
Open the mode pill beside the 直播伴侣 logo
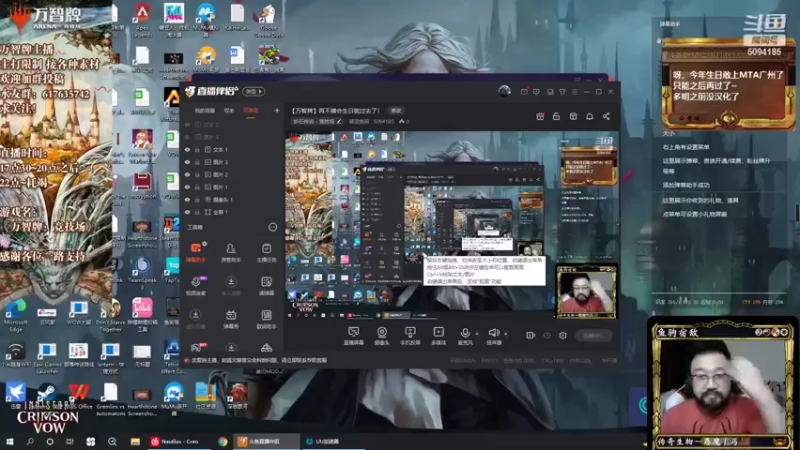(x=254, y=92)
